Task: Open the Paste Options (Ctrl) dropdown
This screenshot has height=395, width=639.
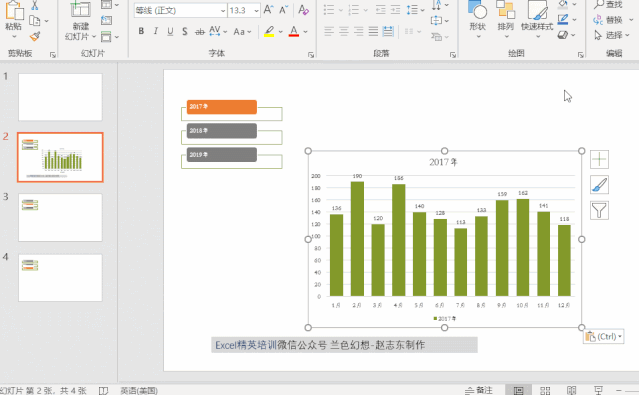Action: click(604, 337)
